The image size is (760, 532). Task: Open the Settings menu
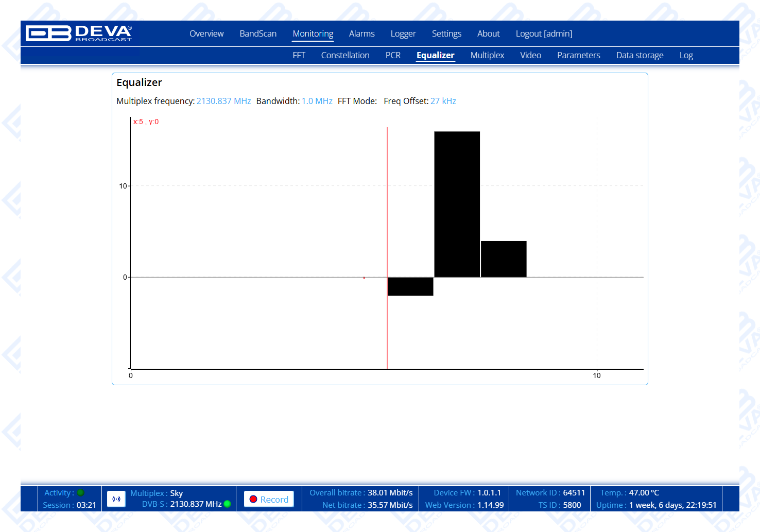click(x=446, y=34)
